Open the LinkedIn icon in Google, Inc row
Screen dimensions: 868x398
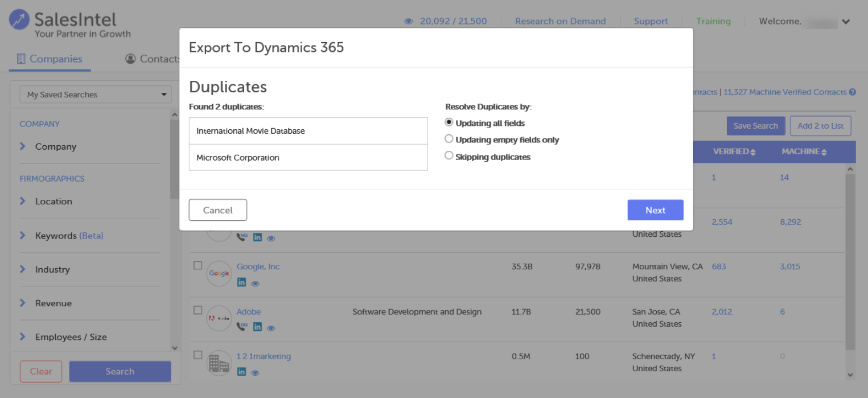241,282
